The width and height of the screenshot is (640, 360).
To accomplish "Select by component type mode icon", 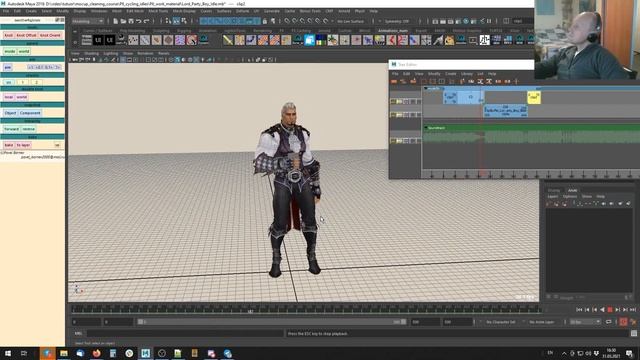I will pyautogui.click(x=184, y=21).
